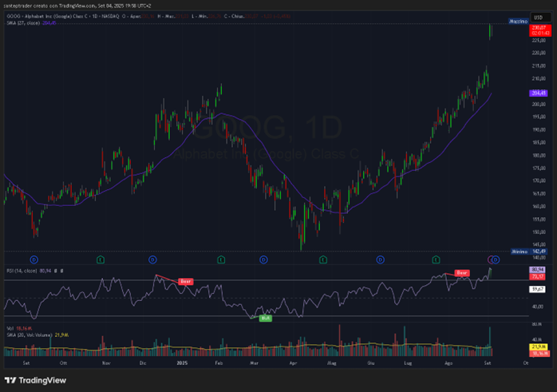Viewport: 557px width, 392px height.
Task: Open the dividend D marker for early December
Action: (x=152, y=259)
